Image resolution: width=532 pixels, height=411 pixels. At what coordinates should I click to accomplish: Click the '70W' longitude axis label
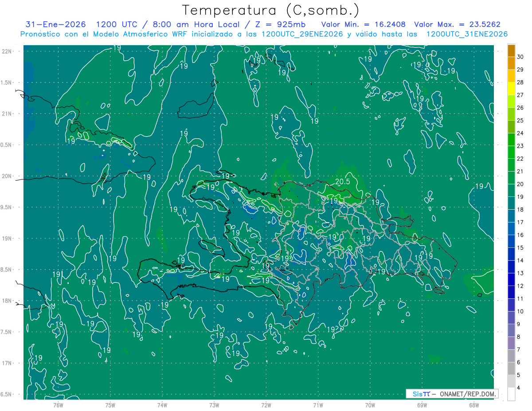(x=370, y=405)
